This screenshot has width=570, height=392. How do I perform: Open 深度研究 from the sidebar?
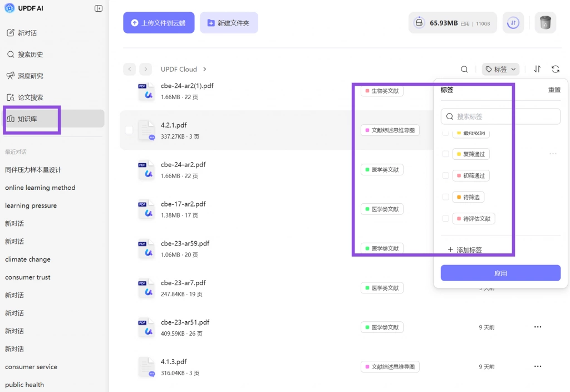[25, 76]
